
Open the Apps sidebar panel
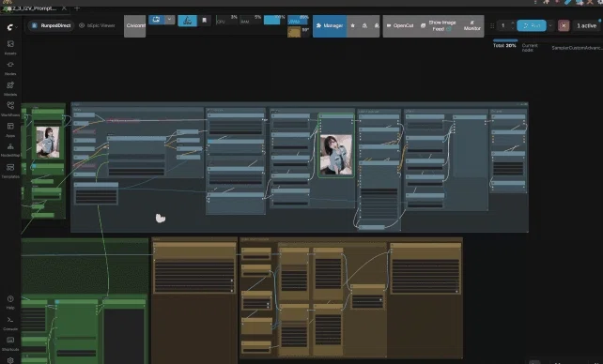click(x=10, y=129)
